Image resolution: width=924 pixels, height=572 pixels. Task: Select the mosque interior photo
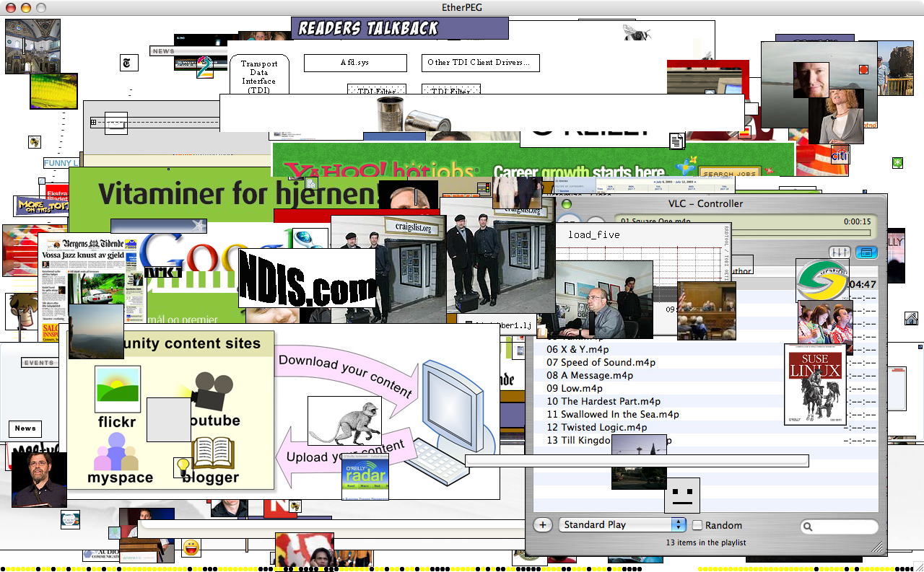(x=32, y=46)
